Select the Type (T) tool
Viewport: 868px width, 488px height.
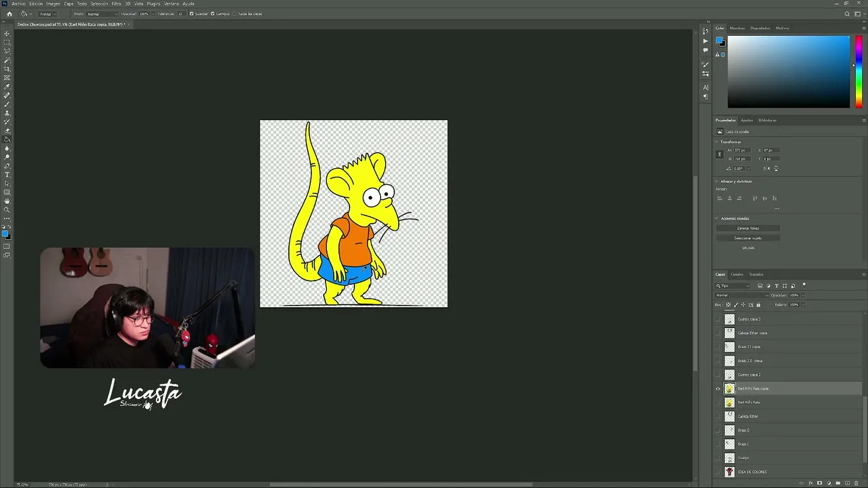(7, 175)
